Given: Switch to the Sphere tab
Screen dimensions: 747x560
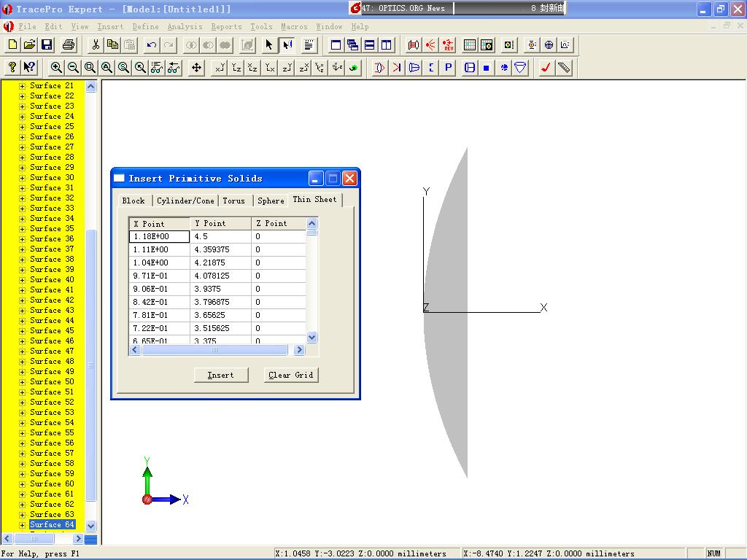Looking at the screenshot, I should (x=271, y=201).
